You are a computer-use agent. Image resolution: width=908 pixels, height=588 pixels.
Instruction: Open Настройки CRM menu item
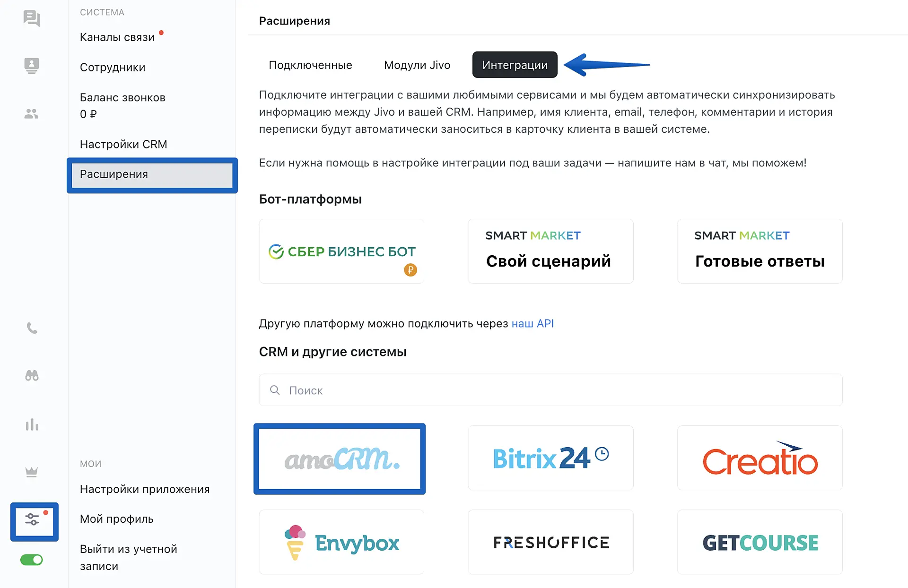123,144
